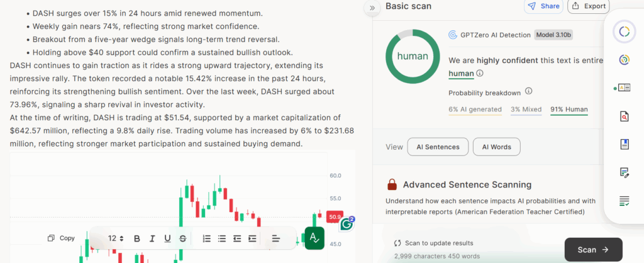Open the info icon beside Probability breakdown

(x=529, y=92)
